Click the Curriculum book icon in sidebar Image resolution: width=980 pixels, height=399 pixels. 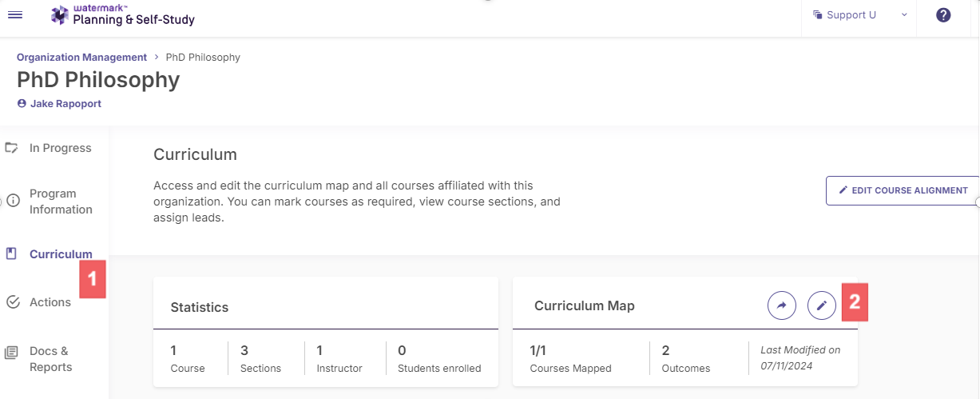pyautogui.click(x=11, y=254)
